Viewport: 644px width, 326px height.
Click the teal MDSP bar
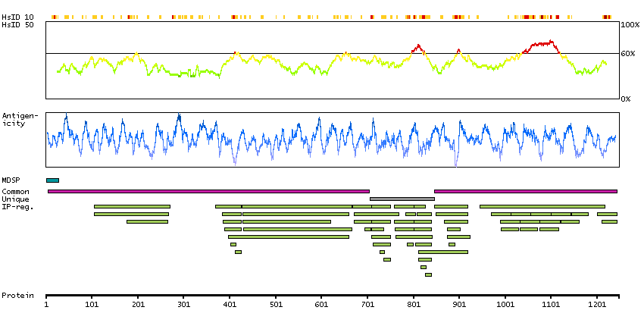point(52,180)
